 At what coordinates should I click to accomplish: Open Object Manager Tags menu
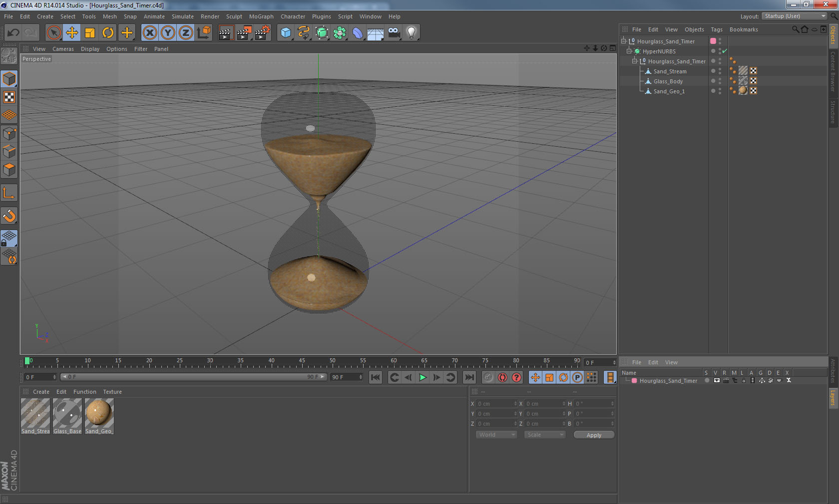[717, 29]
